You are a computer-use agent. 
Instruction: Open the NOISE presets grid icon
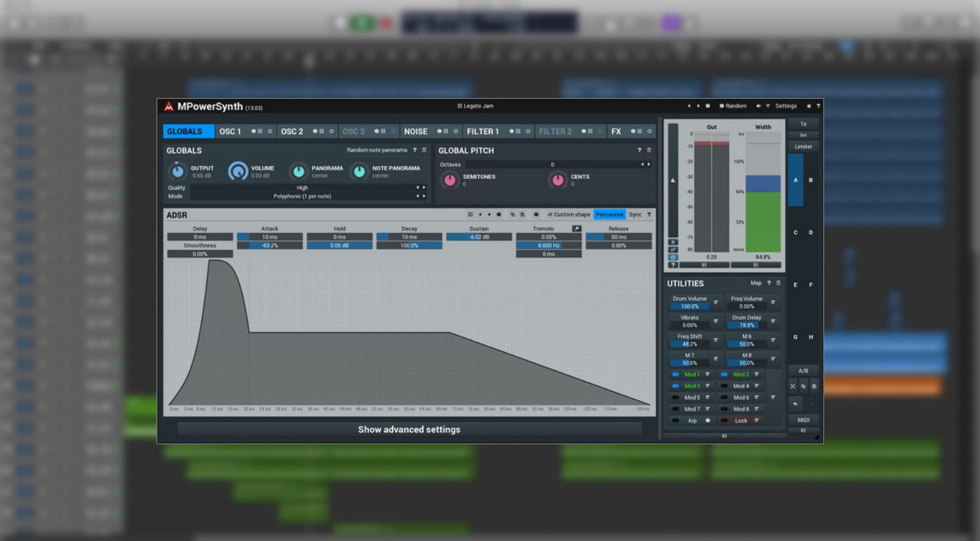point(445,132)
